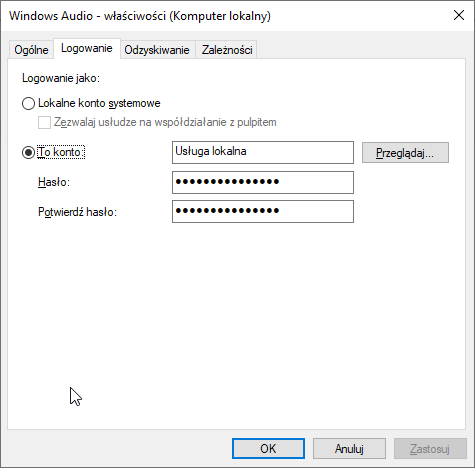
Task: Confirm the dialog with OK
Action: 268,449
